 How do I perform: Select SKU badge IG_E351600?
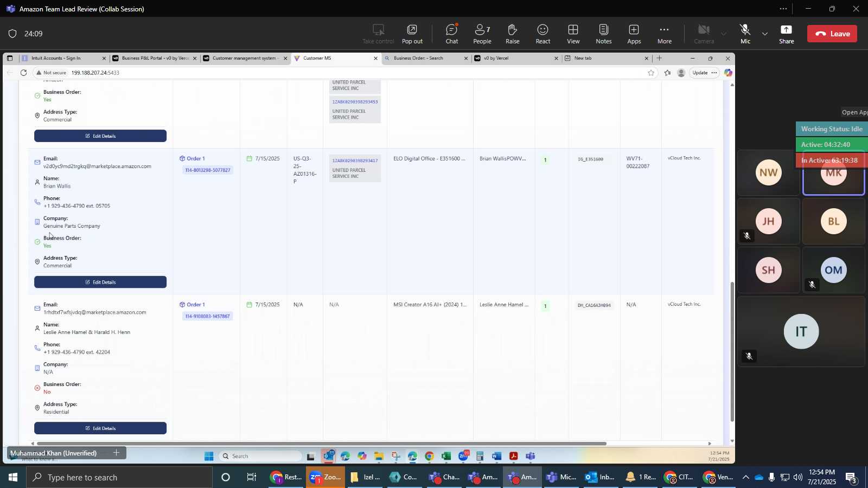[x=590, y=159]
